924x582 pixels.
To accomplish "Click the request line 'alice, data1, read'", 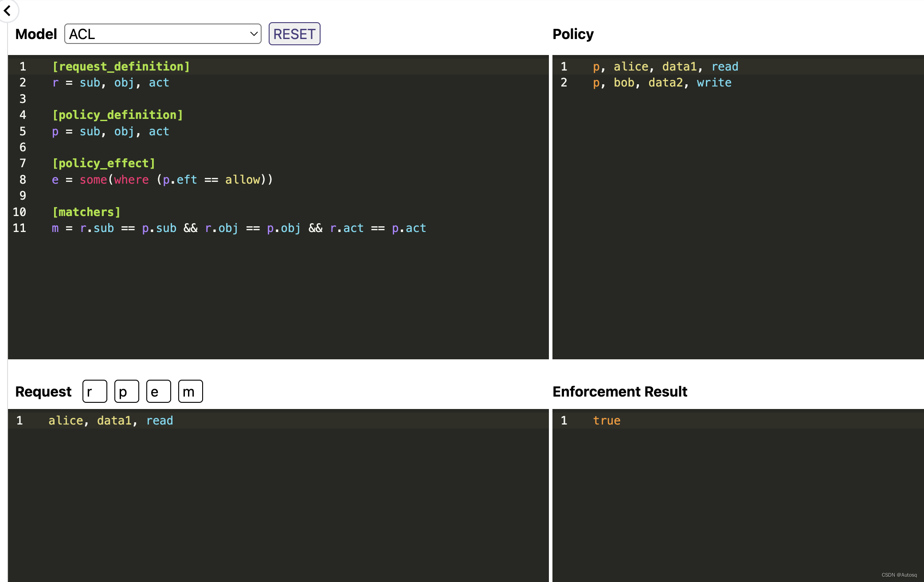I will pos(111,421).
